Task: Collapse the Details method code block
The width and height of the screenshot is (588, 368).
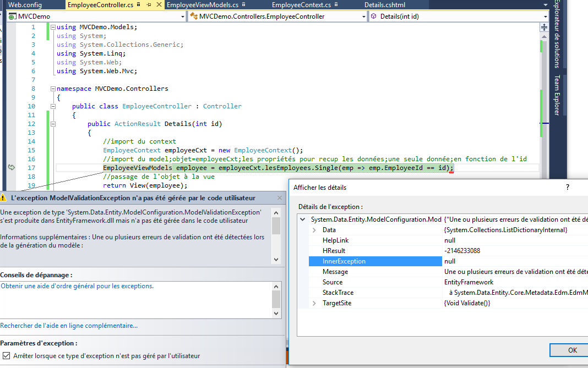Action: pos(52,124)
